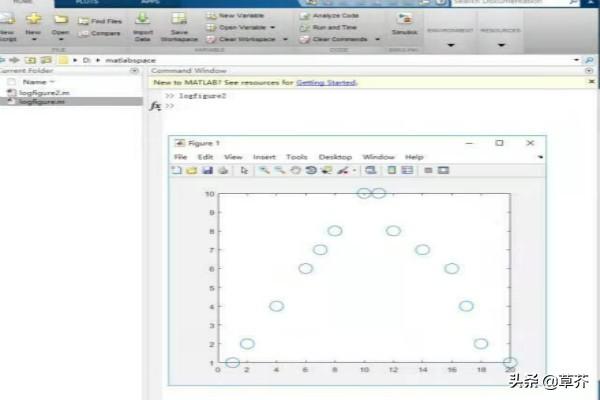Screen dimensions: 600x400
Task: Open the Tools menu in Figure 1
Action: (x=296, y=157)
